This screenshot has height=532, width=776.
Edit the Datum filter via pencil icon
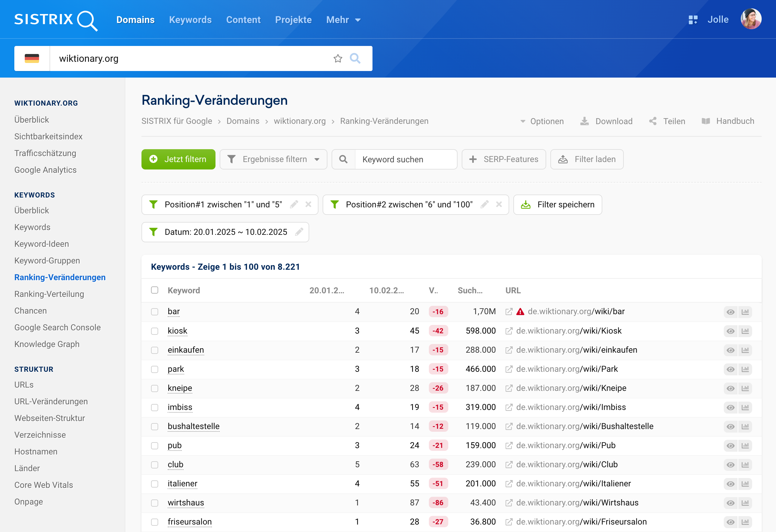(x=299, y=232)
